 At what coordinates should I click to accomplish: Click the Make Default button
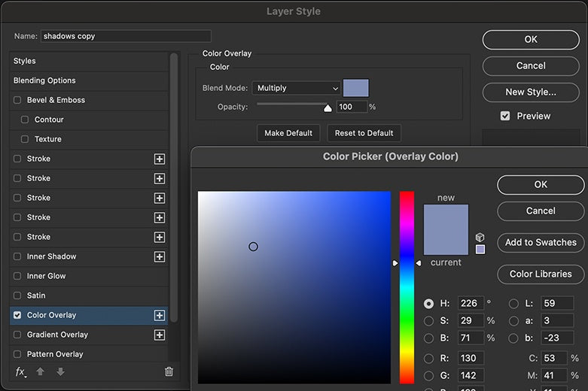pos(288,133)
